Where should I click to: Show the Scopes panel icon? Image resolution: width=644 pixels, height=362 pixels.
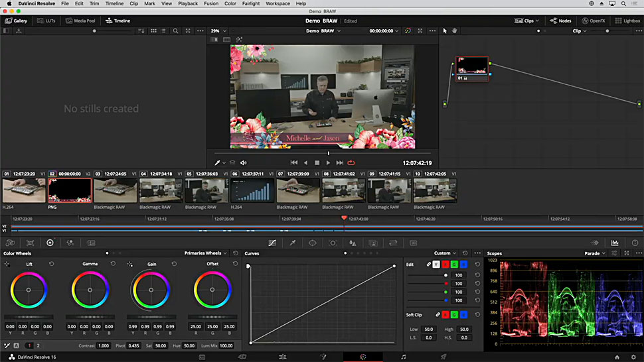tap(615, 243)
